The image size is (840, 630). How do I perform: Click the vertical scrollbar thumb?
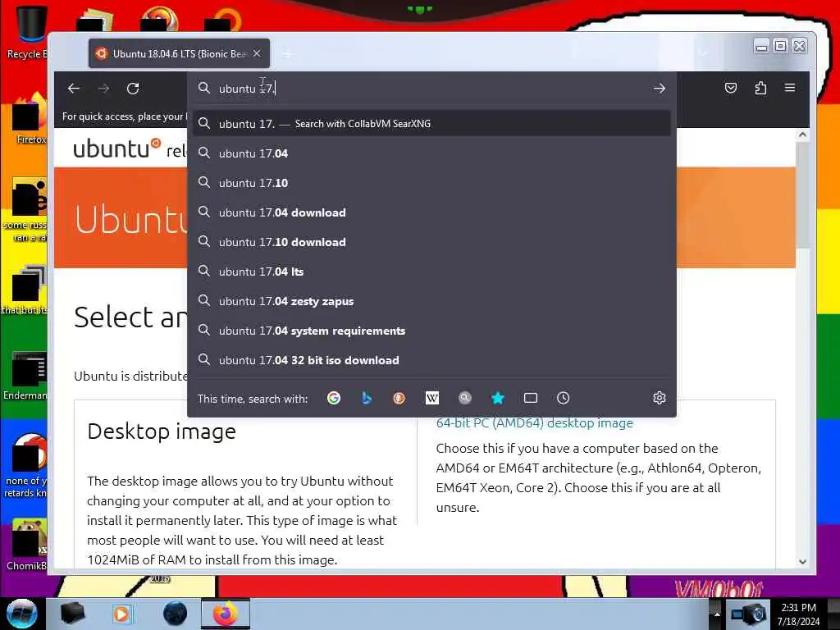point(802,195)
